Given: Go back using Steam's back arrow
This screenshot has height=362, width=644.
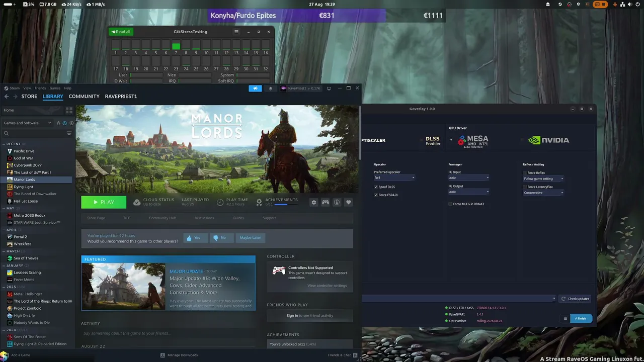Looking at the screenshot, I should coord(7,97).
